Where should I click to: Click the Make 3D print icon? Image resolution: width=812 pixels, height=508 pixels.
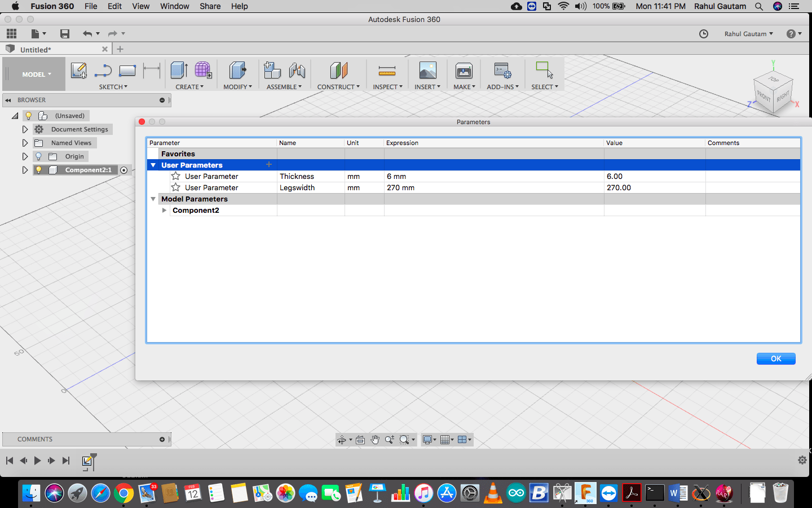464,71
